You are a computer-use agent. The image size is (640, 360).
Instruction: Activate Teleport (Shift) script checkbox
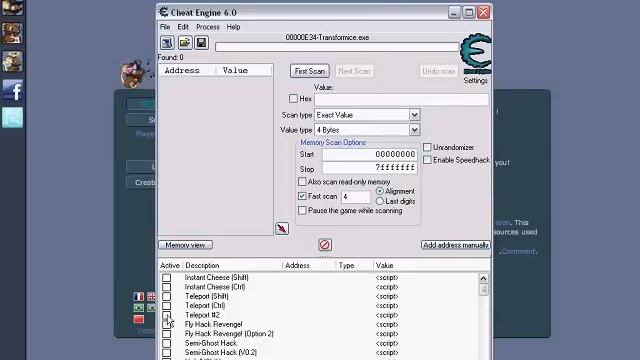coord(167,296)
